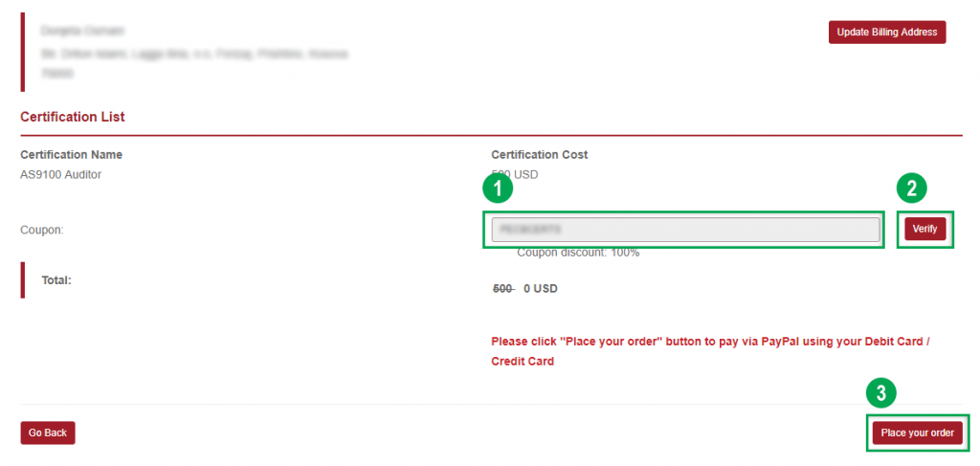Click the Update Billing Address button
Image resolution: width=980 pixels, height=466 pixels.
pos(886,33)
